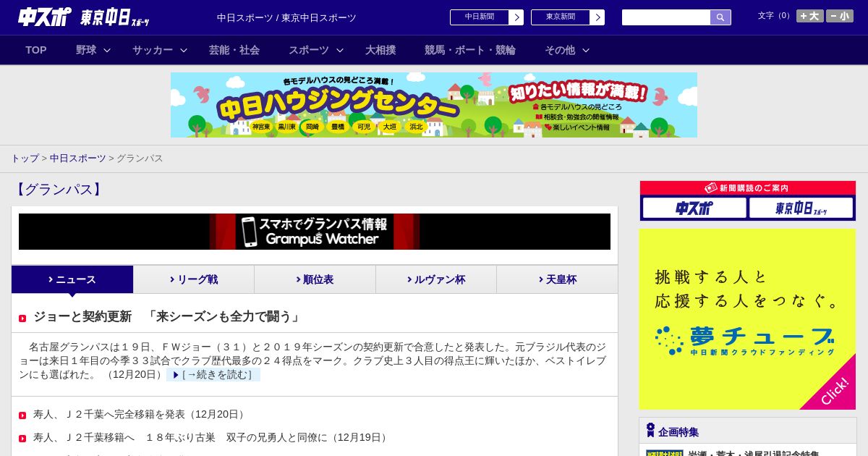Click the 新聞購読のご案内 header
This screenshot has width=868, height=456.
pos(748,188)
